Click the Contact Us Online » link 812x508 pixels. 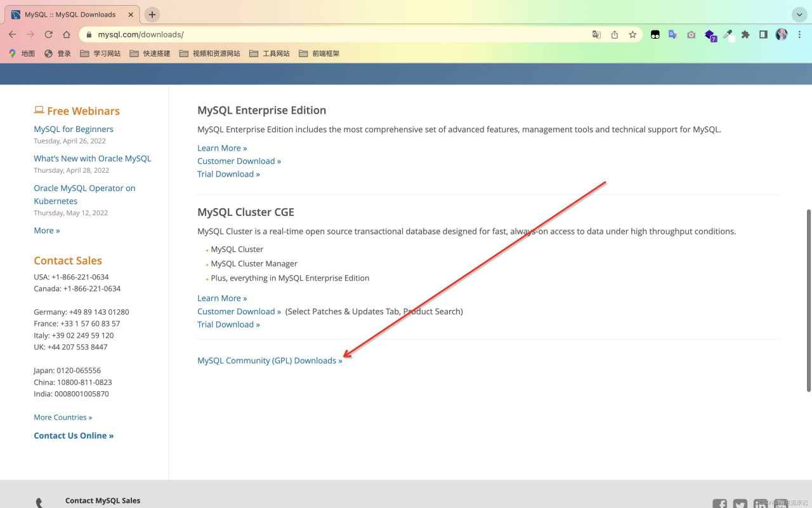click(x=74, y=436)
